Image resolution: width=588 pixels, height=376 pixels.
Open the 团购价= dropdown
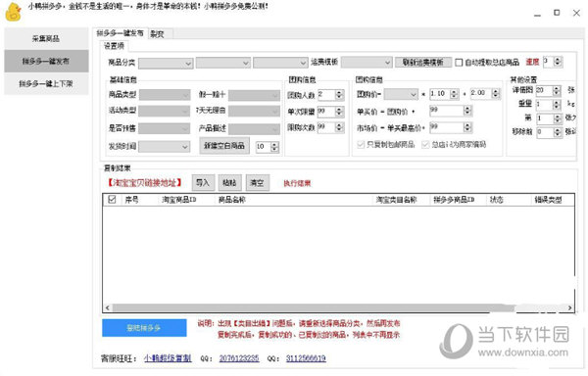(x=401, y=94)
